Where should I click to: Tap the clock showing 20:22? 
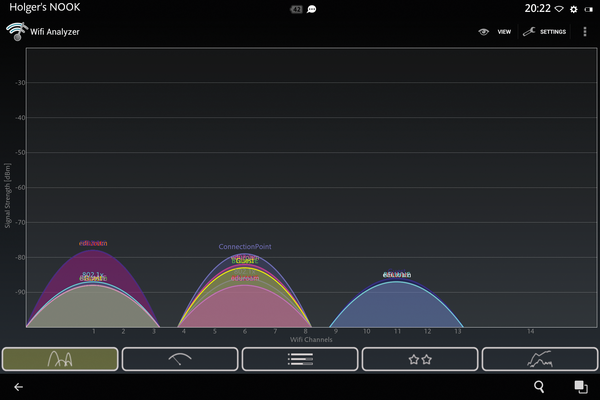[537, 9]
